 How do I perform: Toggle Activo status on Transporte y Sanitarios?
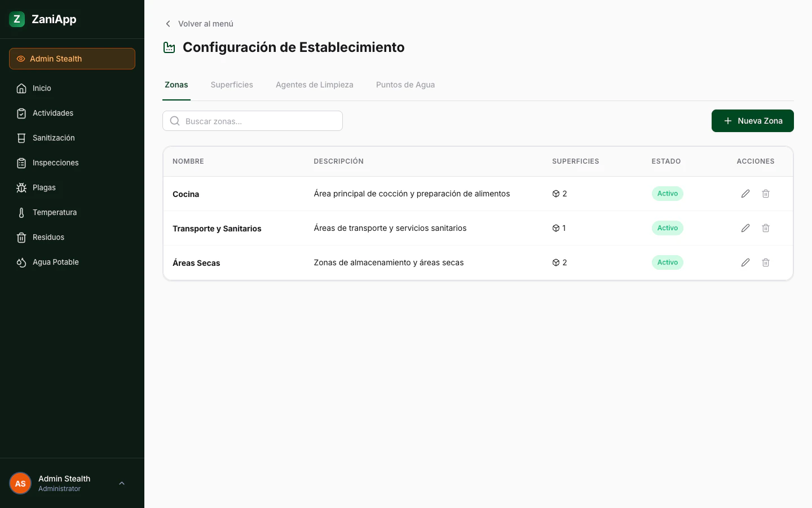pyautogui.click(x=668, y=228)
